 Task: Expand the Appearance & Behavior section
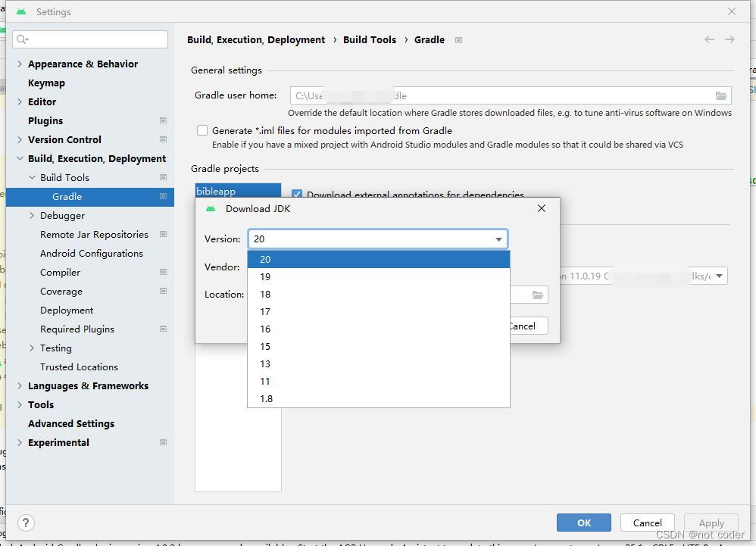coord(18,64)
